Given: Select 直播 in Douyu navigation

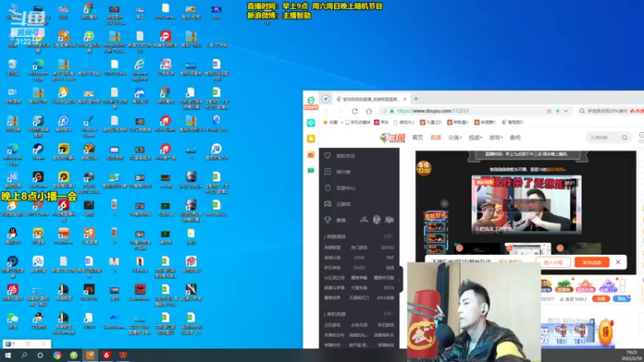Looking at the screenshot, I should pyautogui.click(x=436, y=138).
